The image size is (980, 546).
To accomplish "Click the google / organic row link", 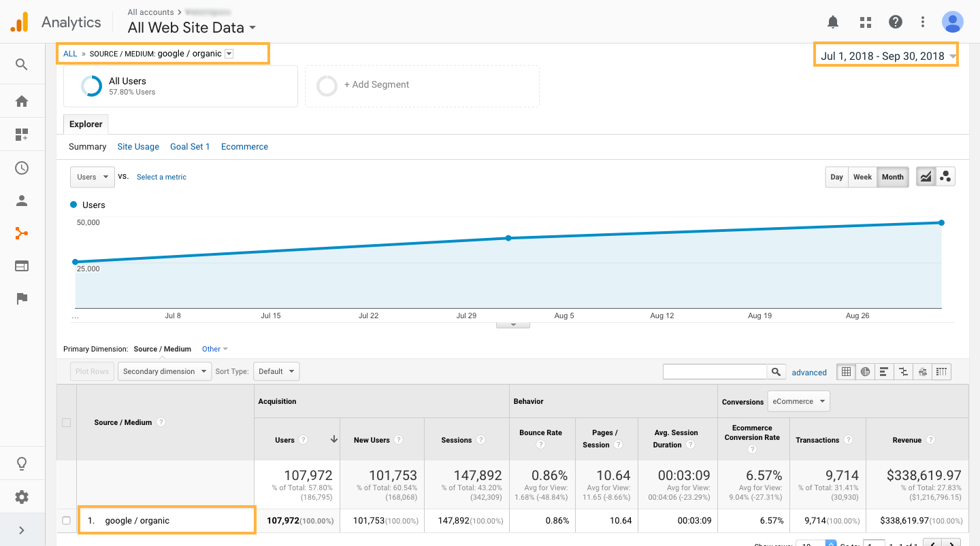I will click(137, 521).
